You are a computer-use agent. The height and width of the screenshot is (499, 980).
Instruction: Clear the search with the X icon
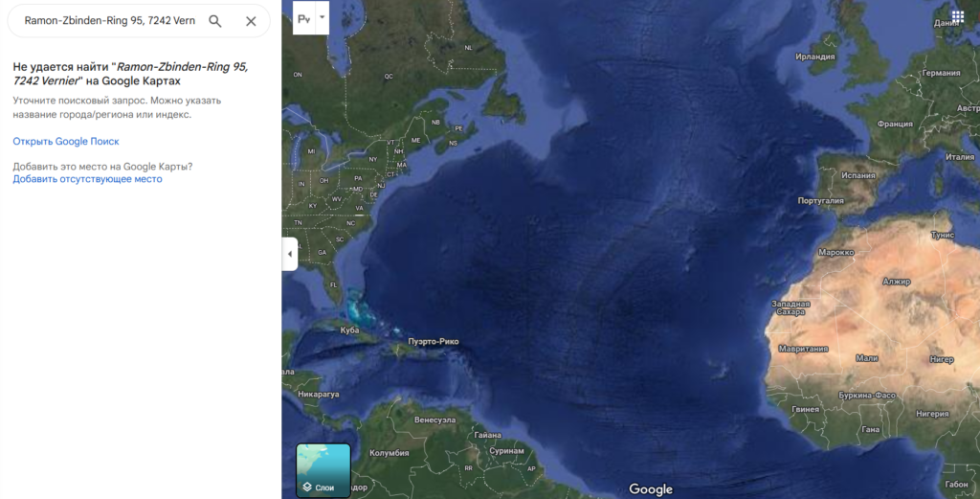(251, 21)
